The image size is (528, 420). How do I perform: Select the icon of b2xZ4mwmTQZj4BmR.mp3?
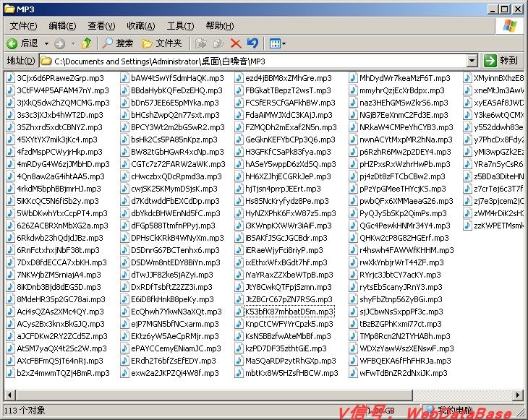10,373
